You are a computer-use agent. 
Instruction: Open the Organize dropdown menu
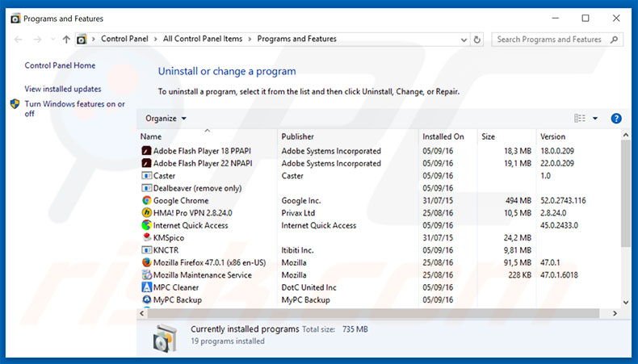pos(166,119)
